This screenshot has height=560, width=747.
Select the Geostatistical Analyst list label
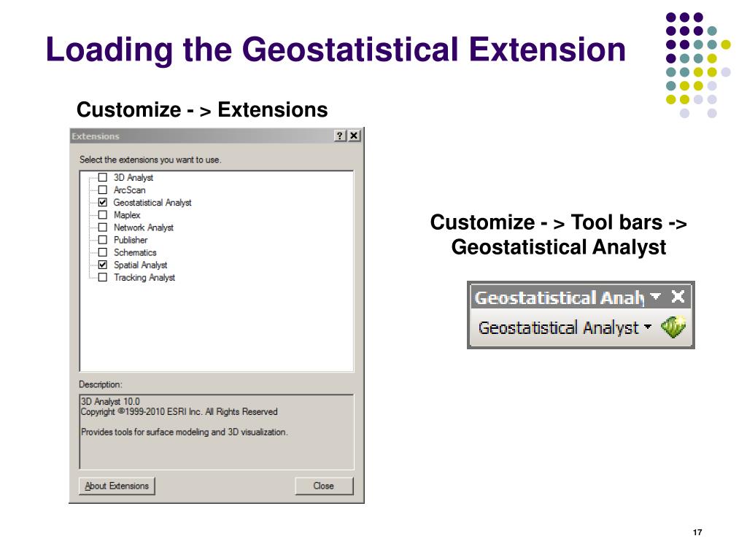(152, 203)
